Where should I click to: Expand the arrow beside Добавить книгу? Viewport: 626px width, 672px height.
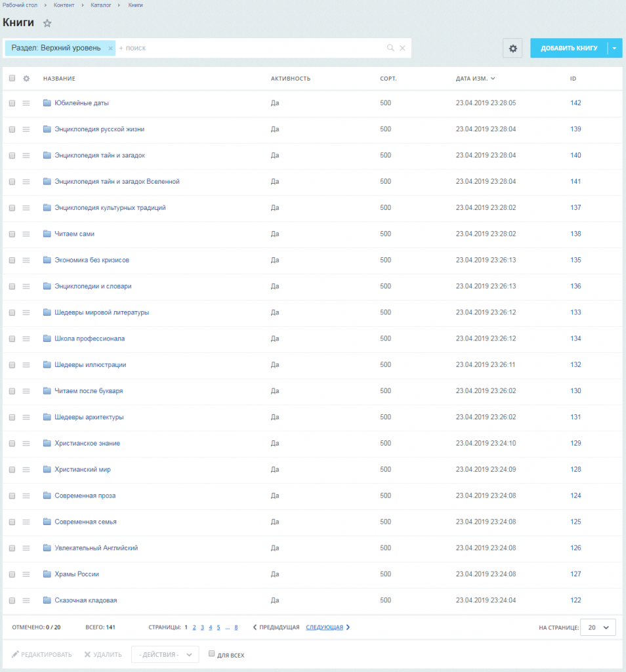[x=615, y=49]
